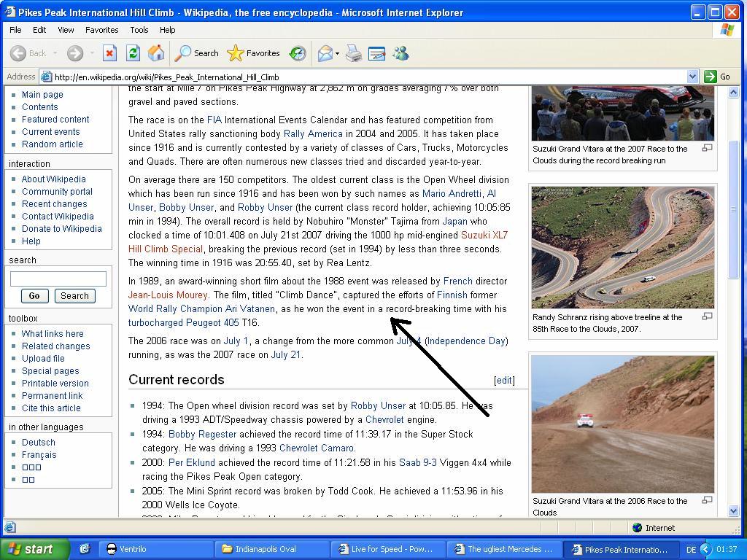Viewport: 747px width, 560px height.
Task: Click the IE Back arrow button
Action: click(x=18, y=53)
